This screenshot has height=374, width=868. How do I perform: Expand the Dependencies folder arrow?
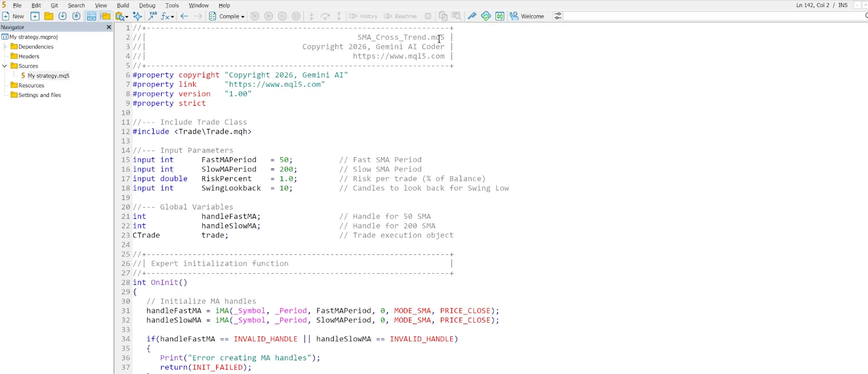(5, 47)
